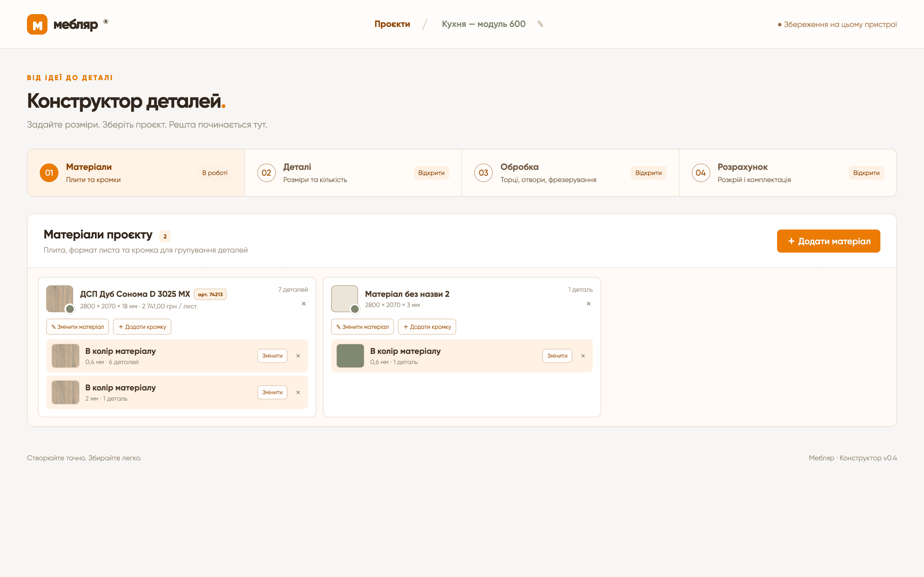Delete the 0,4 мм edge banding row
Image resolution: width=924 pixels, height=577 pixels.
point(298,356)
